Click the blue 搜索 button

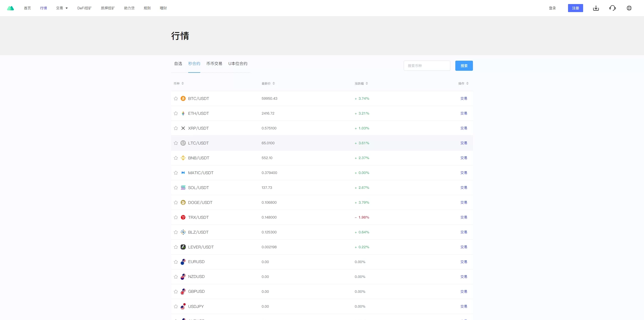click(464, 66)
